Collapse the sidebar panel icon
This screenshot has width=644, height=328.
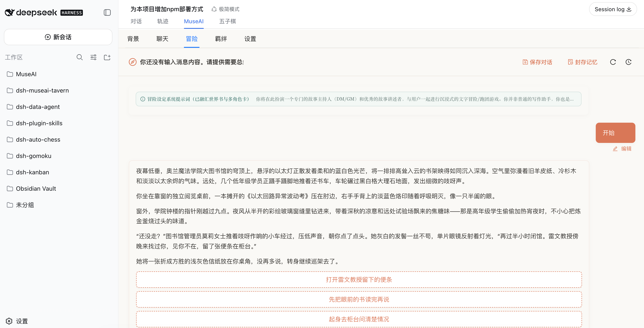(x=107, y=12)
